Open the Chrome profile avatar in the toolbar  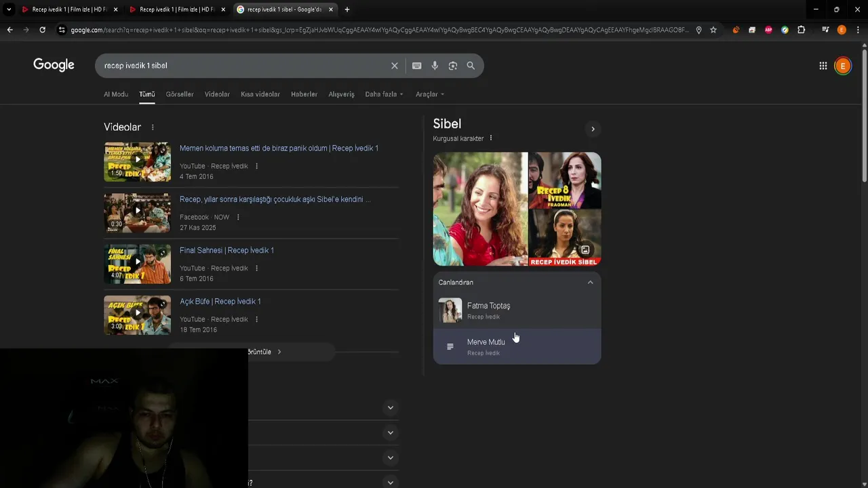pos(842,30)
